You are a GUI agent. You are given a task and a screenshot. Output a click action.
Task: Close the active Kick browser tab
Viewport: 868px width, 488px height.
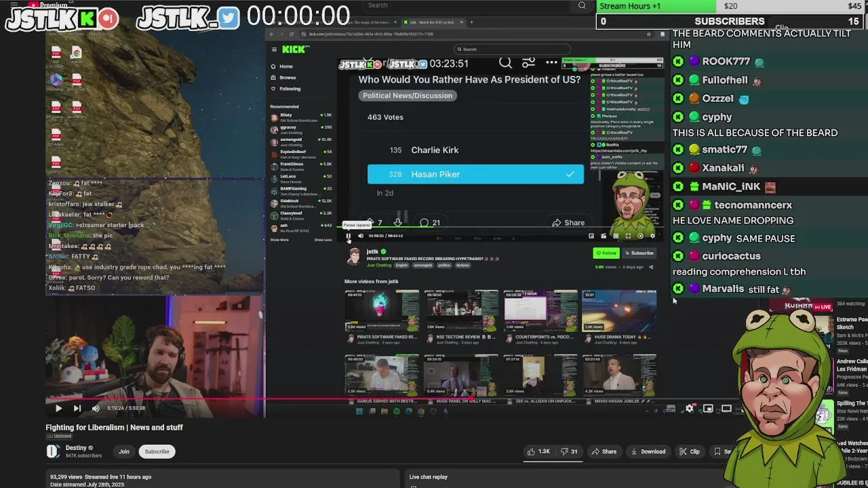tap(462, 22)
